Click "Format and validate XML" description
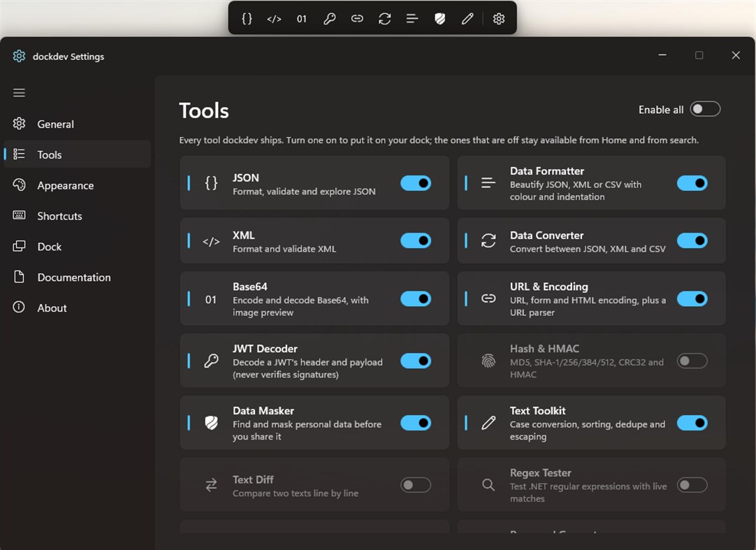This screenshot has width=756, height=550. click(x=284, y=249)
